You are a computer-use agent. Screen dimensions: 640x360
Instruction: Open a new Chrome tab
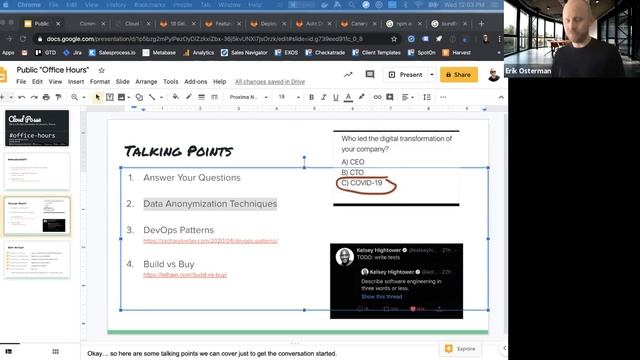point(481,24)
